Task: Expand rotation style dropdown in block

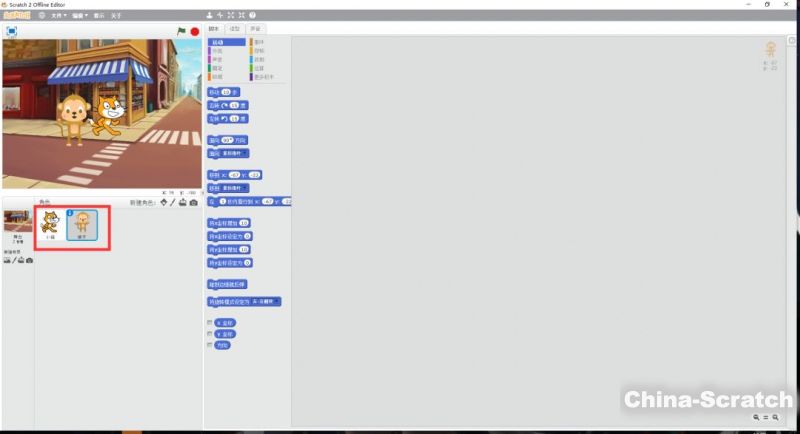Action: pos(277,301)
